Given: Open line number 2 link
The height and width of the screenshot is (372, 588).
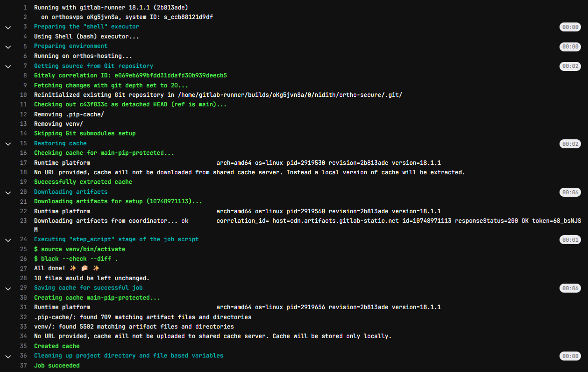Looking at the screenshot, I should click(x=25, y=17).
